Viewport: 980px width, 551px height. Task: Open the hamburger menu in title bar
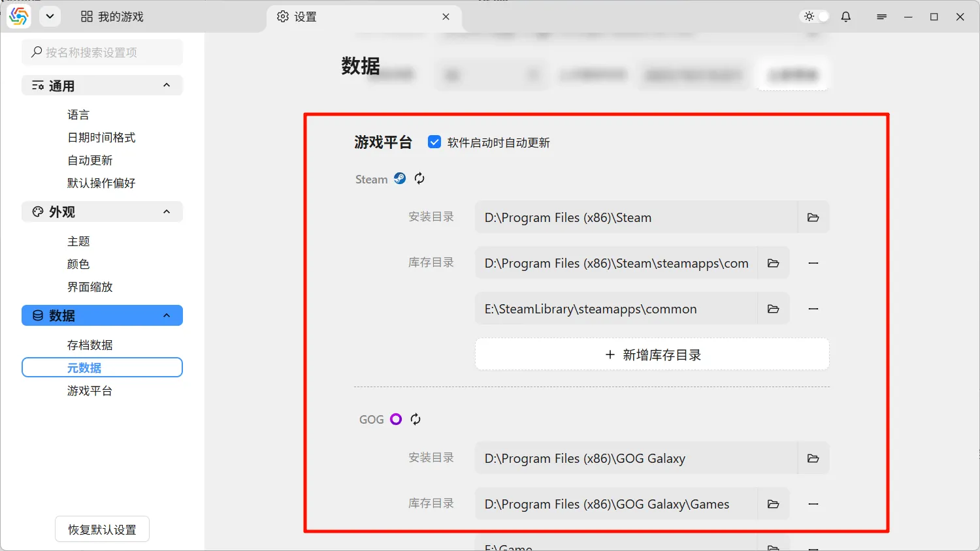[881, 17]
